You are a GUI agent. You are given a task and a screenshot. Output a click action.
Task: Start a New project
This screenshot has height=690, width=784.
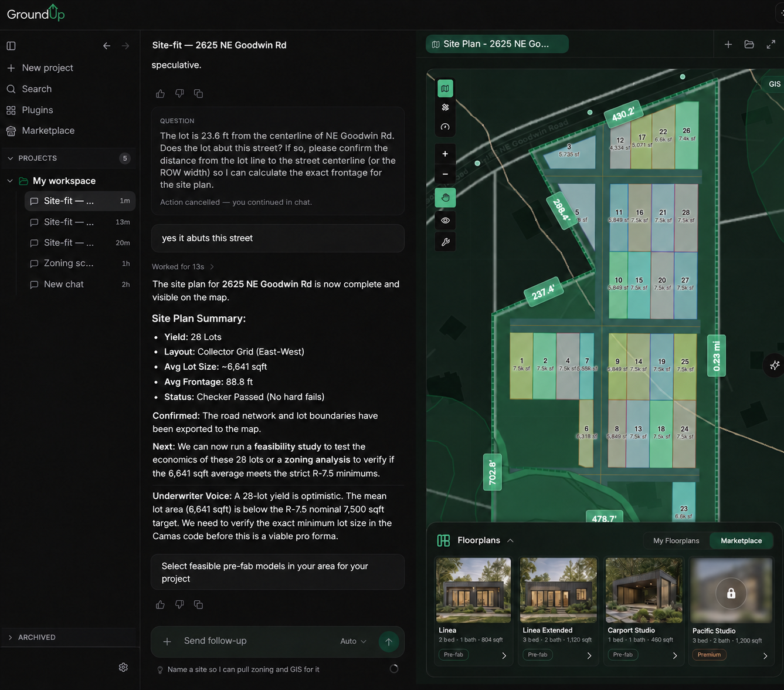click(x=40, y=68)
